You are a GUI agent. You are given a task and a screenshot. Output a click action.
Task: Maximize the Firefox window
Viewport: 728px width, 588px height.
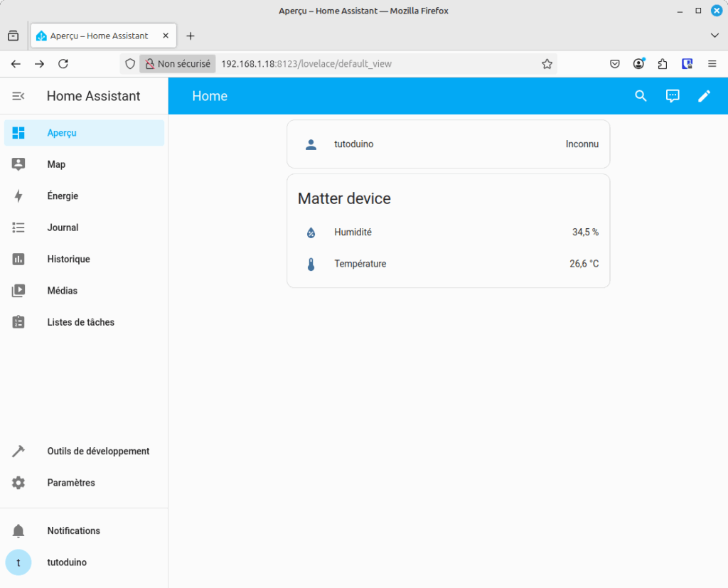coord(698,11)
